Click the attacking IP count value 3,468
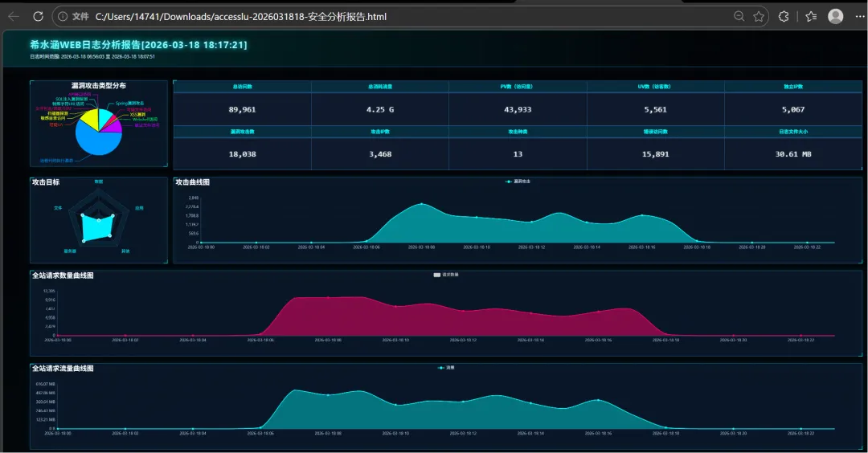Image resolution: width=868 pixels, height=453 pixels. pyautogui.click(x=379, y=154)
